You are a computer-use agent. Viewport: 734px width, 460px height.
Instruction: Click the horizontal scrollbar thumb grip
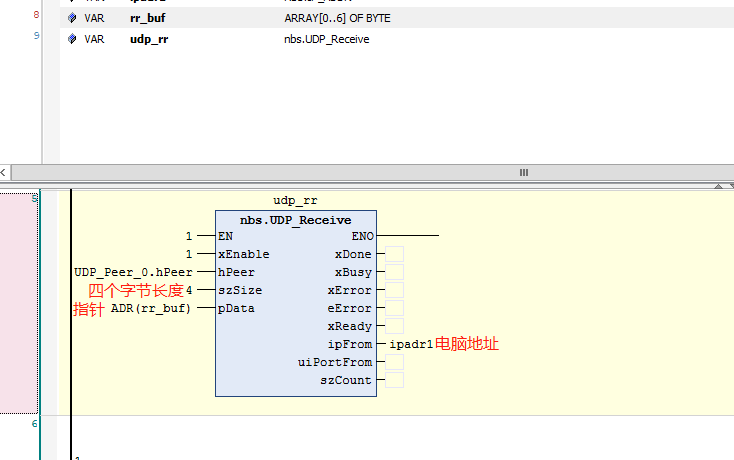(524, 173)
